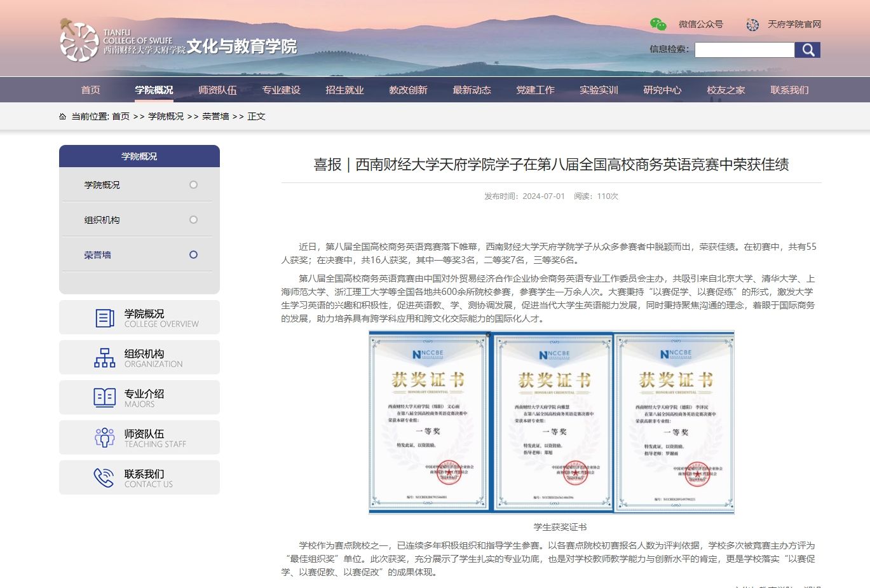Open 专业介绍 Majors book icon

click(104, 398)
